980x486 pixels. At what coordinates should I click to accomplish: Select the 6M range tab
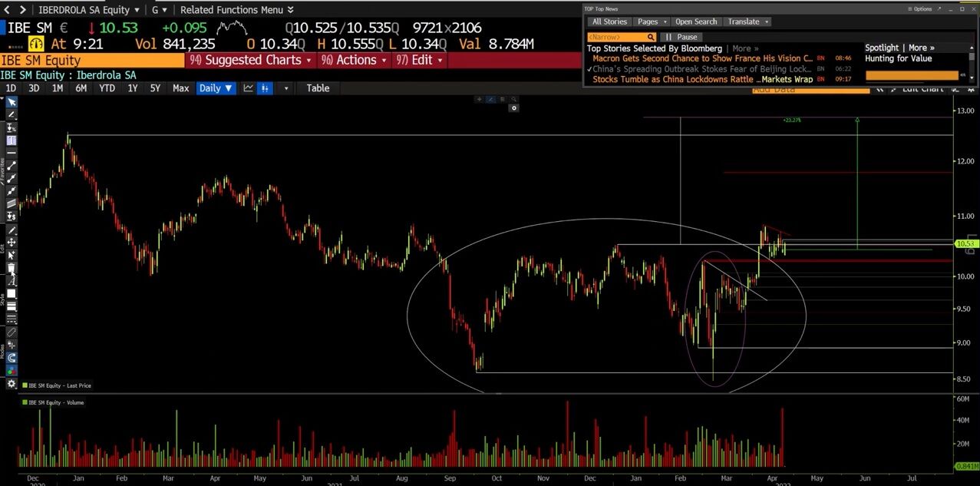click(x=81, y=88)
